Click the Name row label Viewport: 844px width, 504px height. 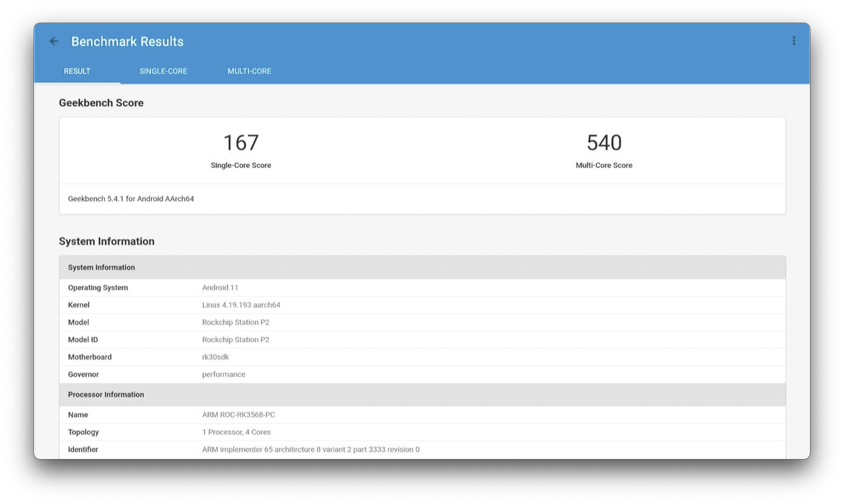(x=78, y=414)
